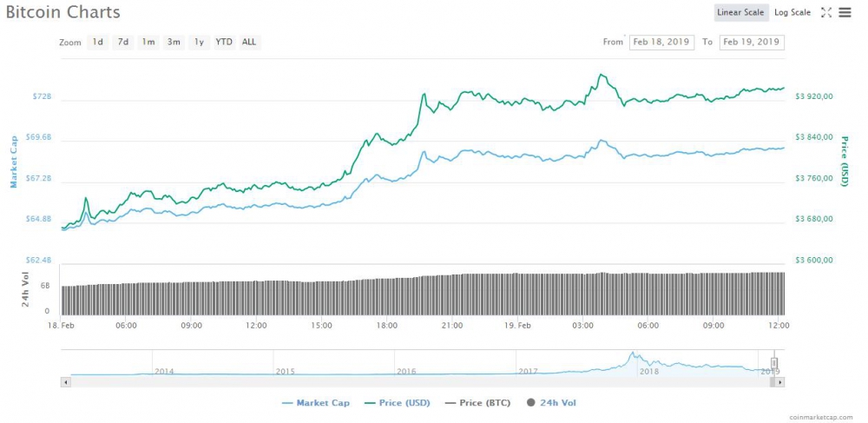
Task: Toggle Price (BTC) series in legend
Action: pos(477,402)
